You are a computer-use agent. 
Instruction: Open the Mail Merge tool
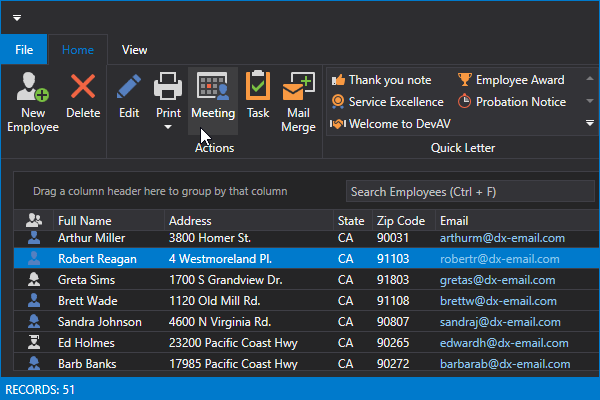299,88
